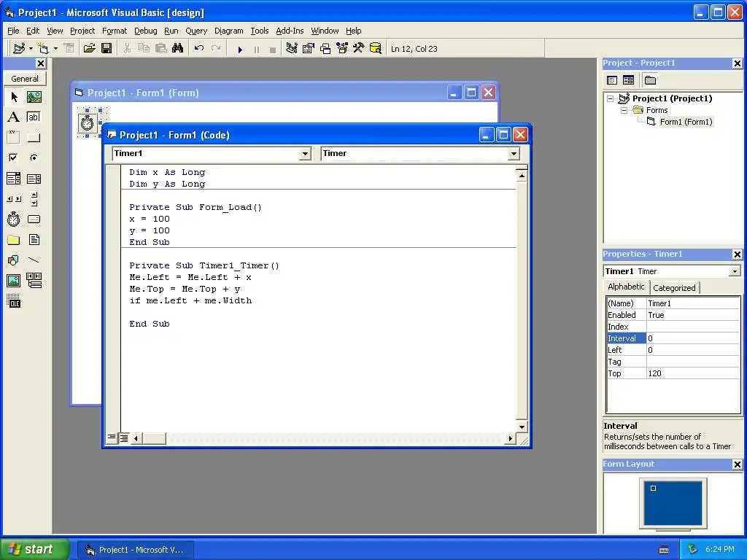
Task: Select the DirListBox folder tool
Action: [x=14, y=239]
